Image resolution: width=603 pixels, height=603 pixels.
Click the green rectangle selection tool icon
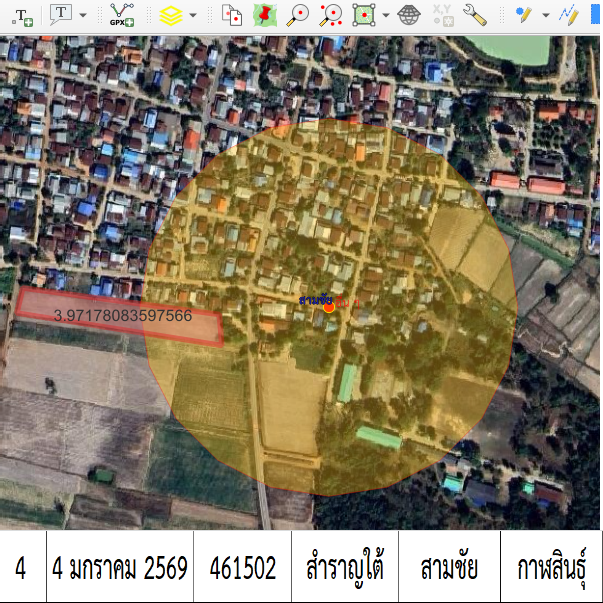tap(364, 15)
